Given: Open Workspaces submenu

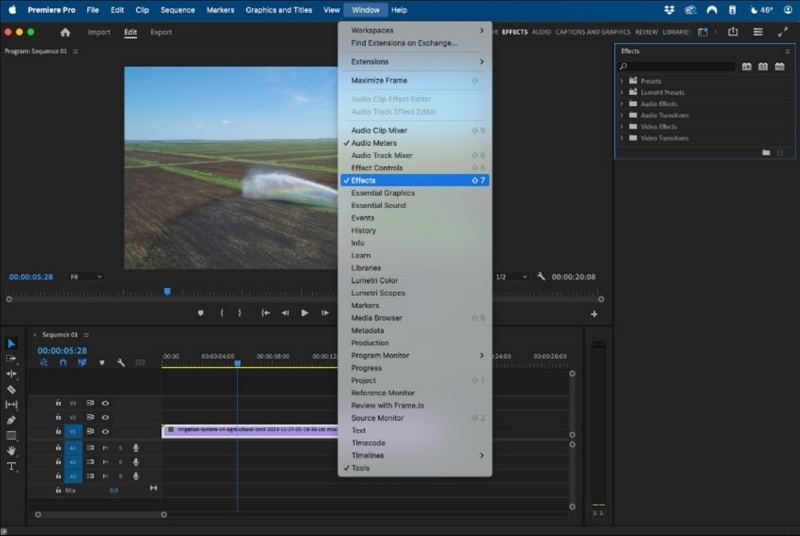Looking at the screenshot, I should point(415,31).
